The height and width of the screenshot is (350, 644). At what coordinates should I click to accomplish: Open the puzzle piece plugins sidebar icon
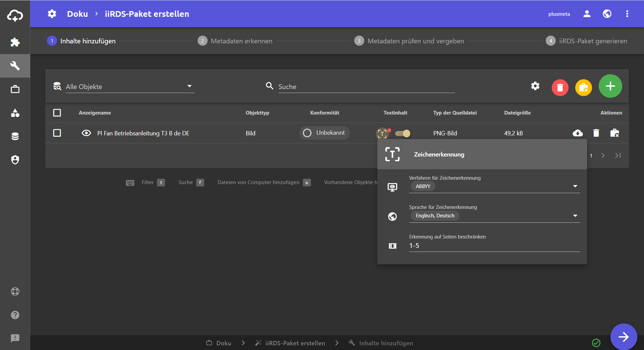[x=15, y=42]
